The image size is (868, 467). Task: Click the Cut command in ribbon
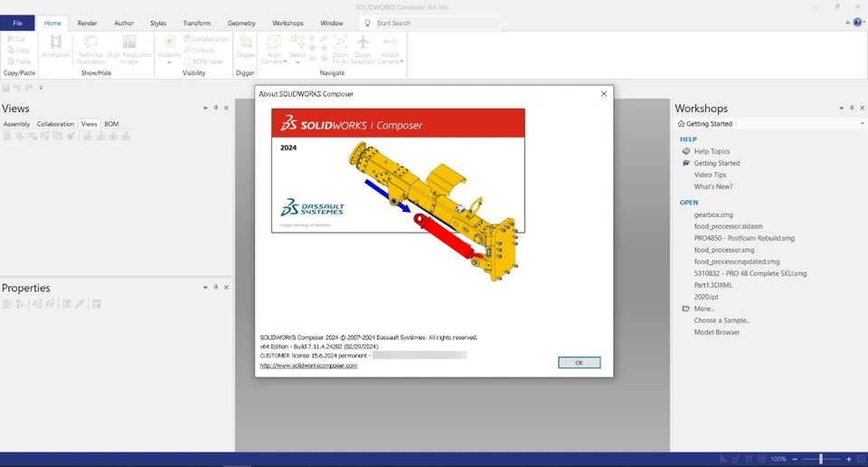coord(16,39)
